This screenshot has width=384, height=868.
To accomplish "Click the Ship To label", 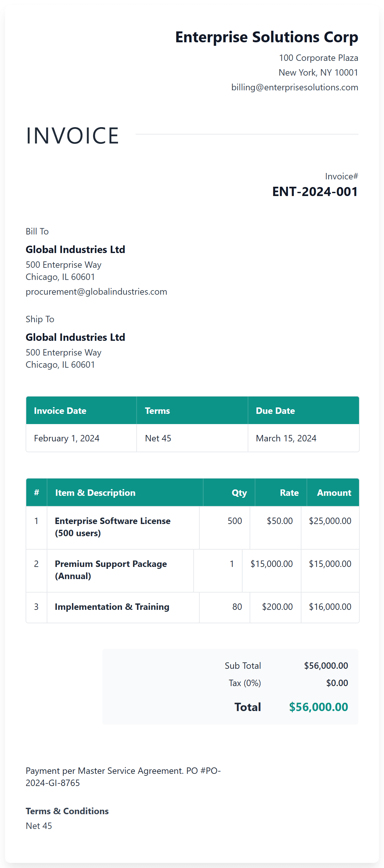I will click(40, 319).
